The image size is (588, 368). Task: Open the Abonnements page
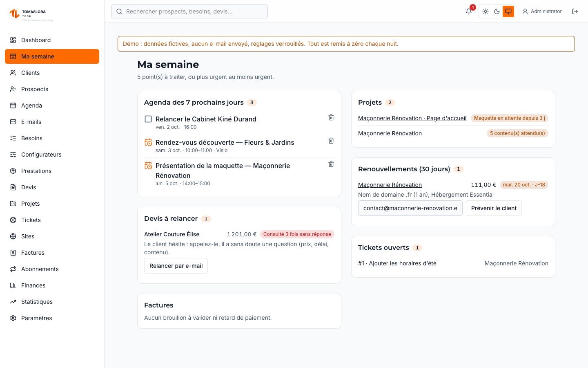pyautogui.click(x=52, y=269)
